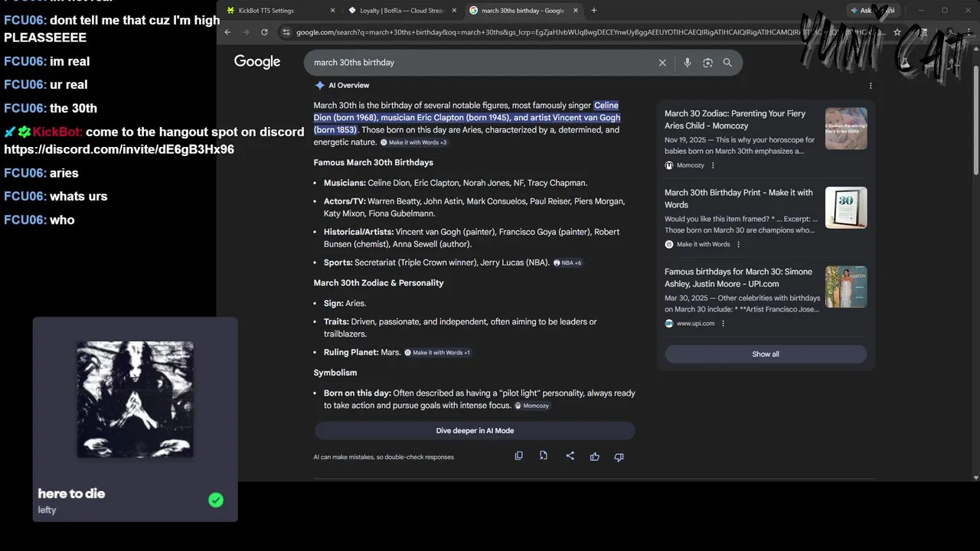
Task: Open the Discord invite link in chat
Action: coord(119,149)
